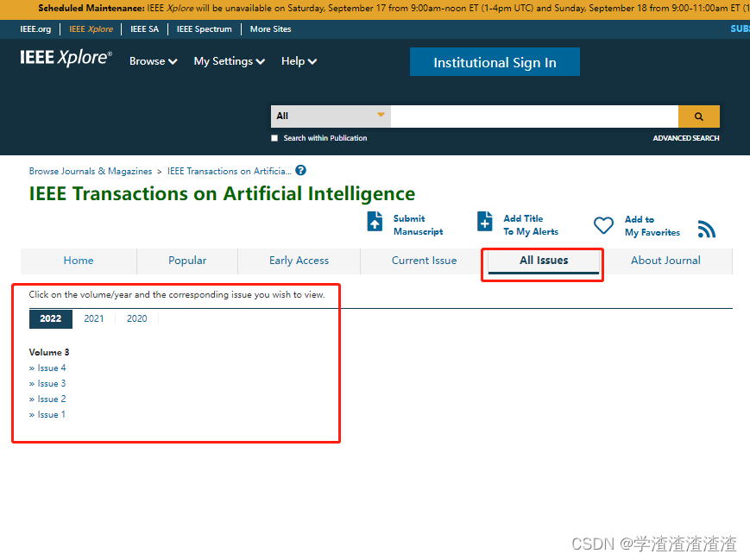Expand the Help dropdown menu
This screenshot has height=560, width=750.
(299, 61)
